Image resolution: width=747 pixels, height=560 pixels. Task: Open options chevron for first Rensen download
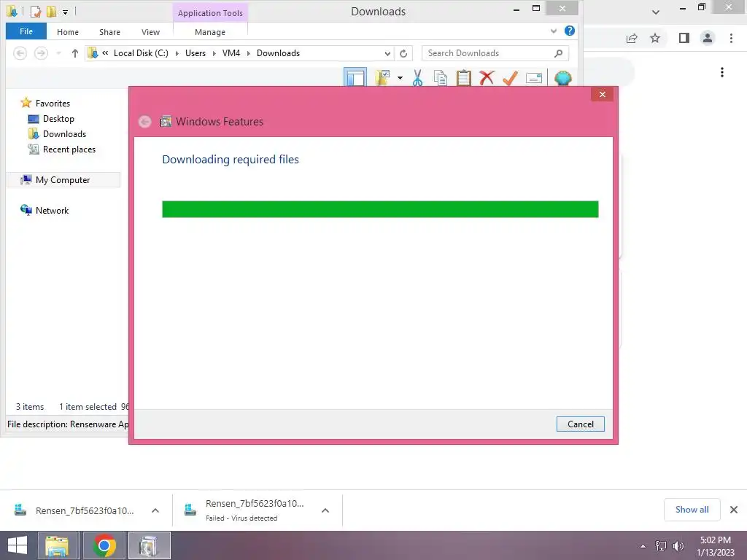[155, 510]
